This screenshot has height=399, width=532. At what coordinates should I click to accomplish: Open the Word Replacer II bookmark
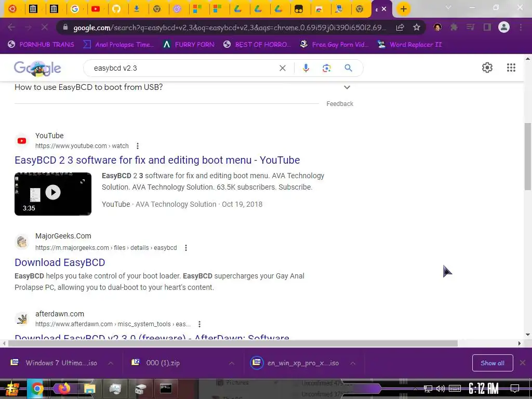coord(409,45)
